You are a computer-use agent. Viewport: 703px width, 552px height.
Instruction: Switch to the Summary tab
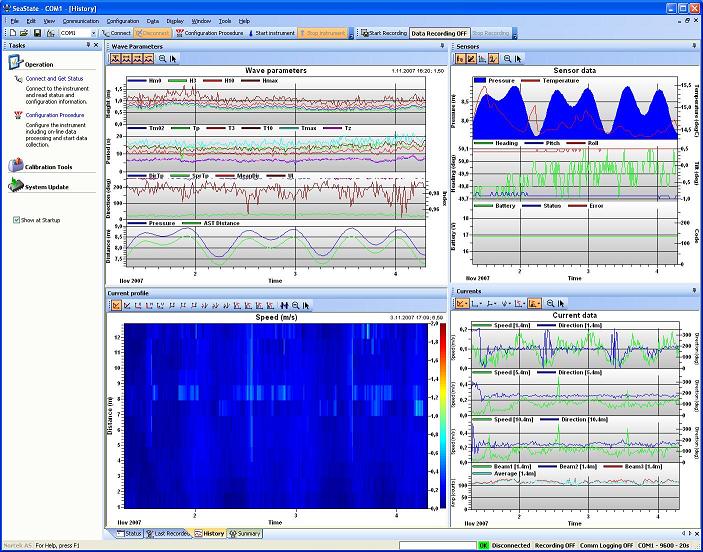click(244, 534)
